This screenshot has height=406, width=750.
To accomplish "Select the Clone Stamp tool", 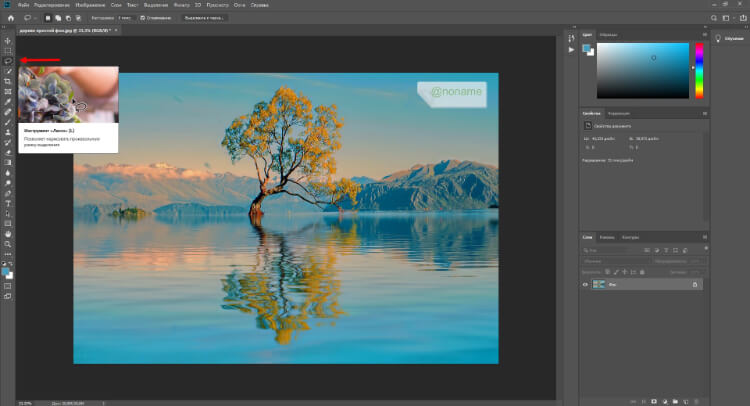I will pyautogui.click(x=8, y=132).
